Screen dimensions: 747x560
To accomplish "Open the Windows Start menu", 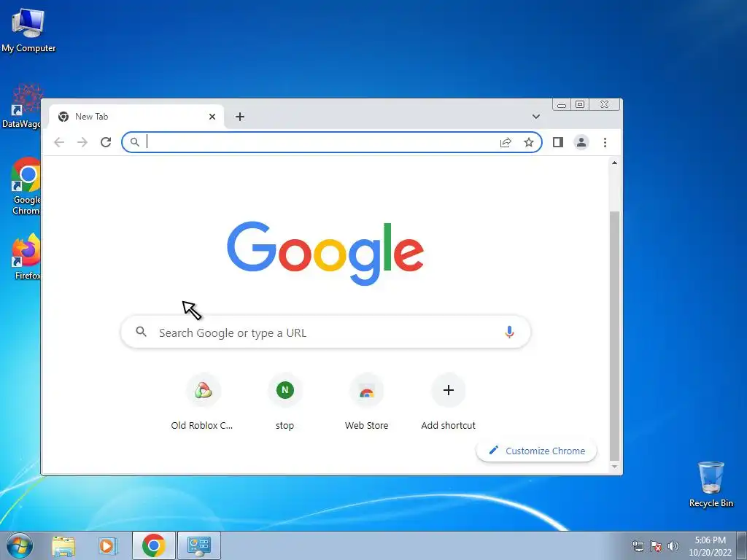I will click(x=20, y=545).
